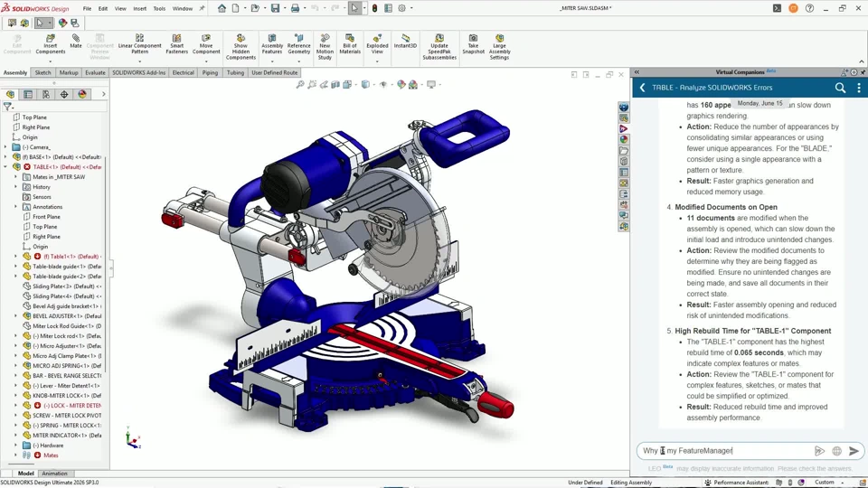Switch to the Evaluate tab

(x=95, y=72)
